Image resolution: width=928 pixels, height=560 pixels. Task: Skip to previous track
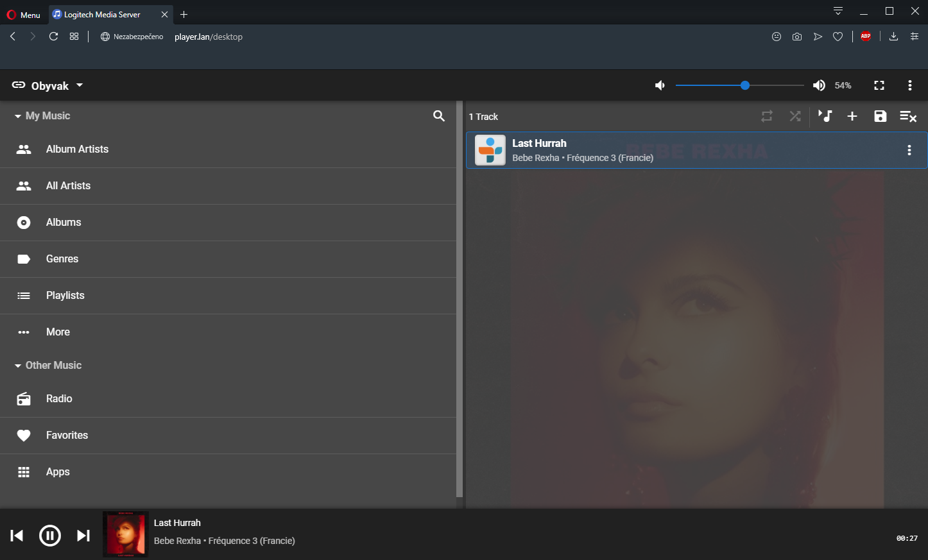coord(17,536)
